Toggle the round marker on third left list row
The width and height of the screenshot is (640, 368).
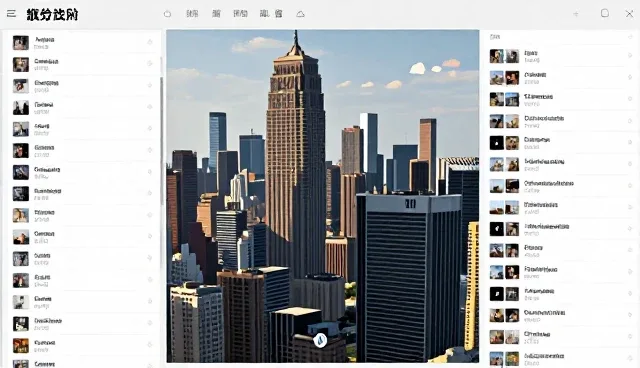[150, 85]
